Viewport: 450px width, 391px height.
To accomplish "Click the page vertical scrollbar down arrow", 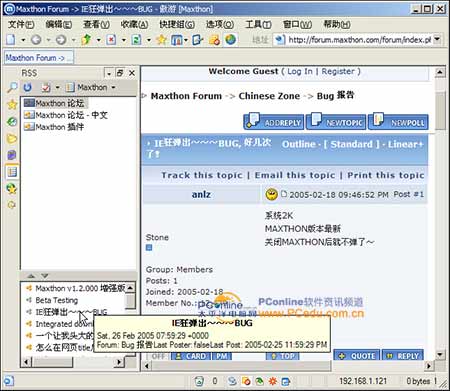I will pos(440,355).
